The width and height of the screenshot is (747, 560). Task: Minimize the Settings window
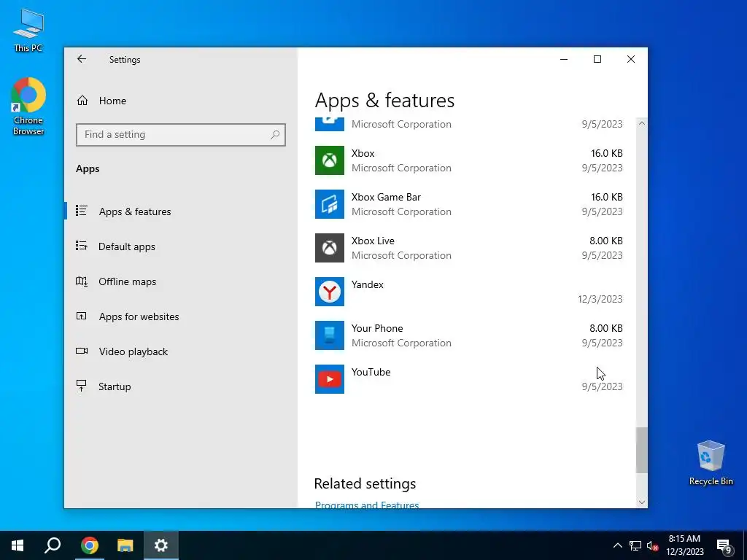564,59
